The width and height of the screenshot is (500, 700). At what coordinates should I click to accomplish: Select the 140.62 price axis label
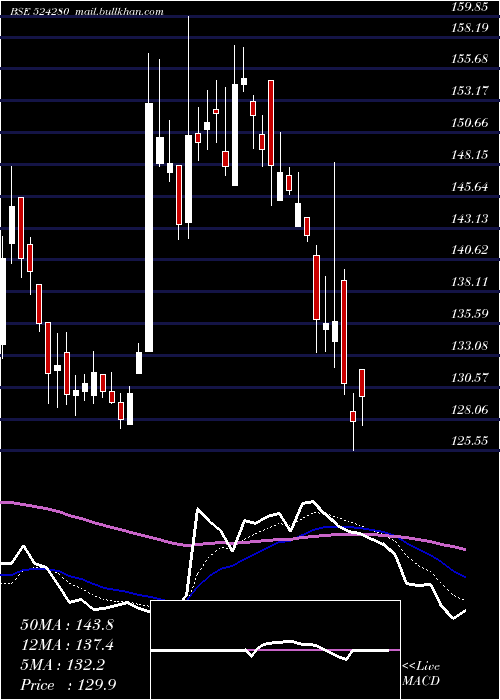click(471, 250)
